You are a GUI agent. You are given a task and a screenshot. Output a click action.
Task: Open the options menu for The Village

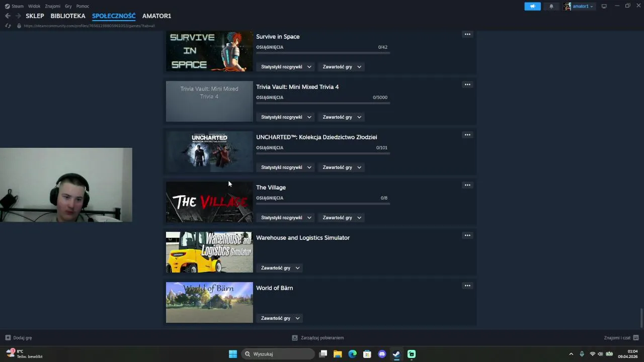pos(467,185)
